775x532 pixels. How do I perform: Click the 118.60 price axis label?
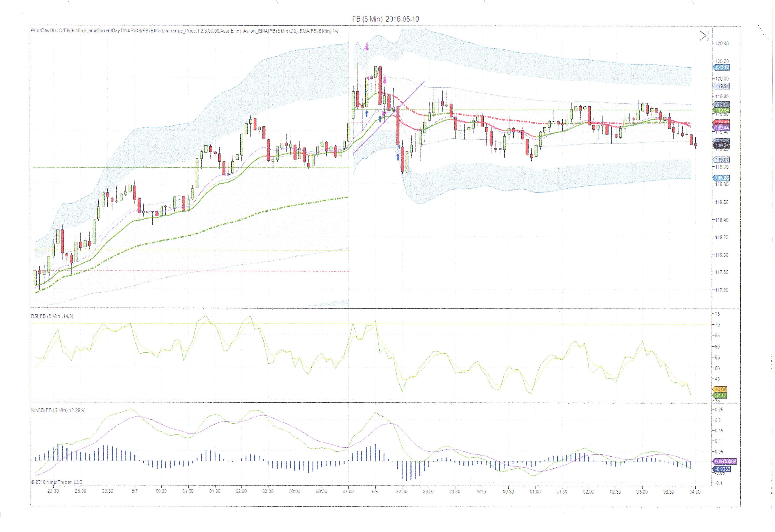tap(722, 202)
